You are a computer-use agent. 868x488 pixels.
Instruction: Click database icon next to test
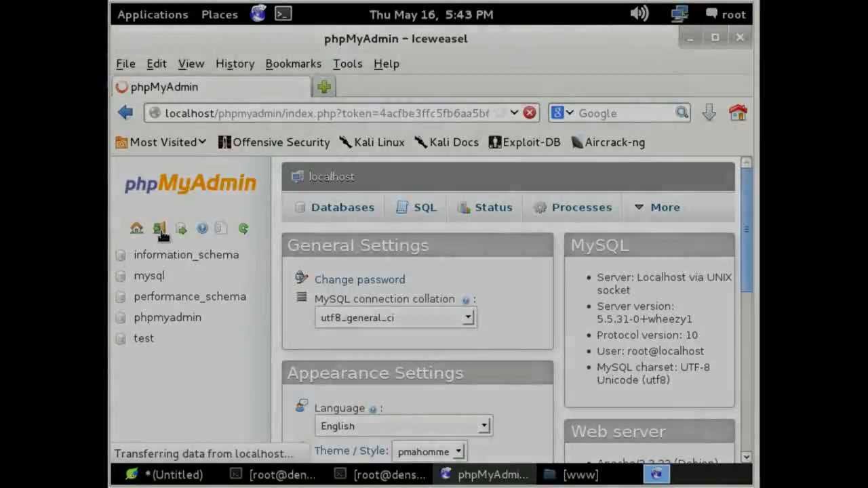121,338
